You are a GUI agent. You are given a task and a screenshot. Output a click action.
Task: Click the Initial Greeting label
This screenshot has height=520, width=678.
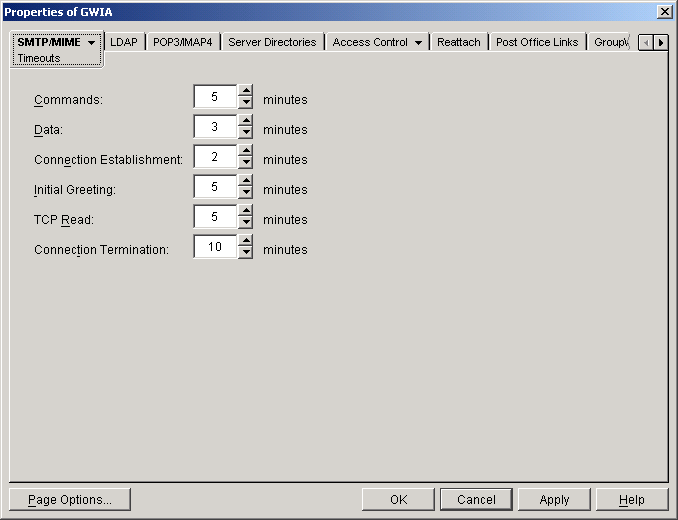pyautogui.click(x=75, y=189)
